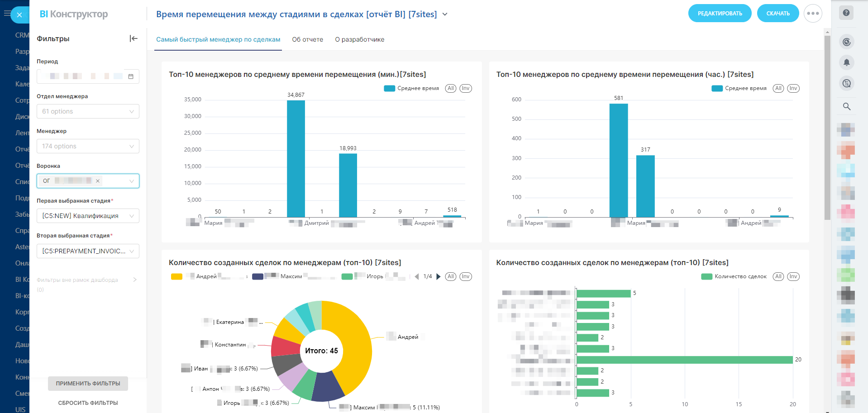Open the О разработчике tab

pyautogui.click(x=359, y=39)
